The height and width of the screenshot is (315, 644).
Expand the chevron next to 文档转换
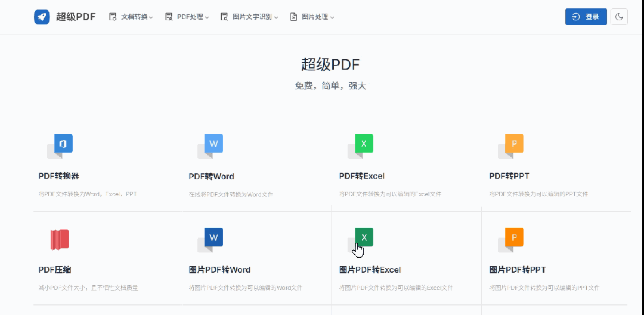(x=151, y=17)
